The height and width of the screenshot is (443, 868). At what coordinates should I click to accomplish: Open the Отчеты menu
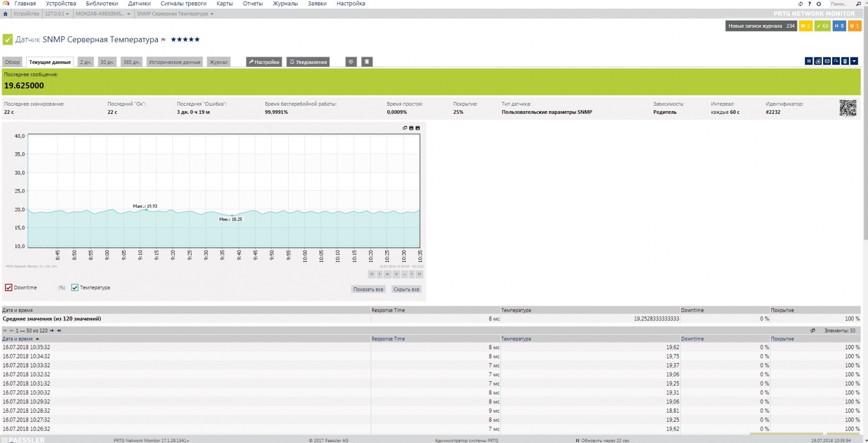tap(253, 4)
